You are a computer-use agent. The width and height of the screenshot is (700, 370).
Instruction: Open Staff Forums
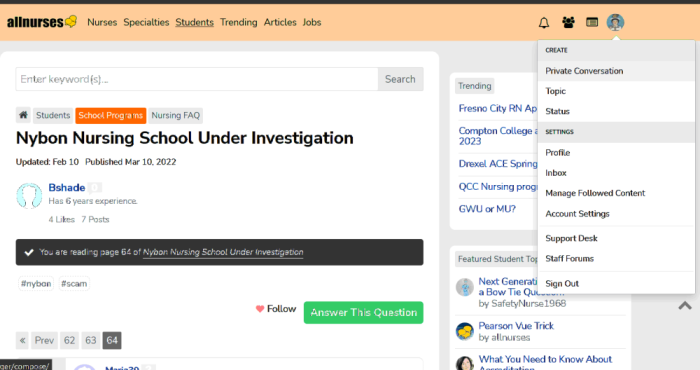point(616,258)
